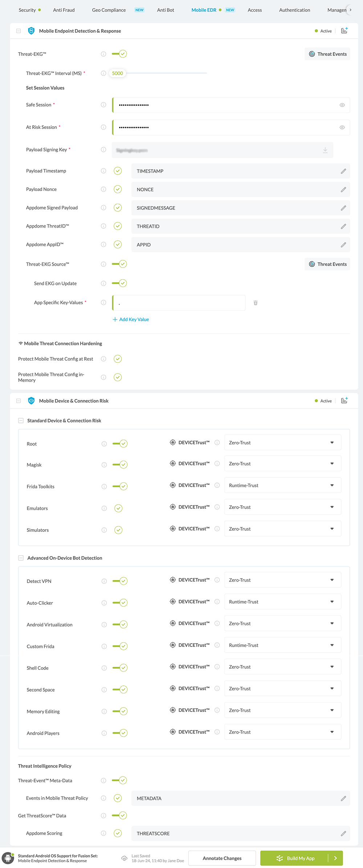
Task: Collapse the Standard Device & Connection Risk section
Action: pos(21,420)
